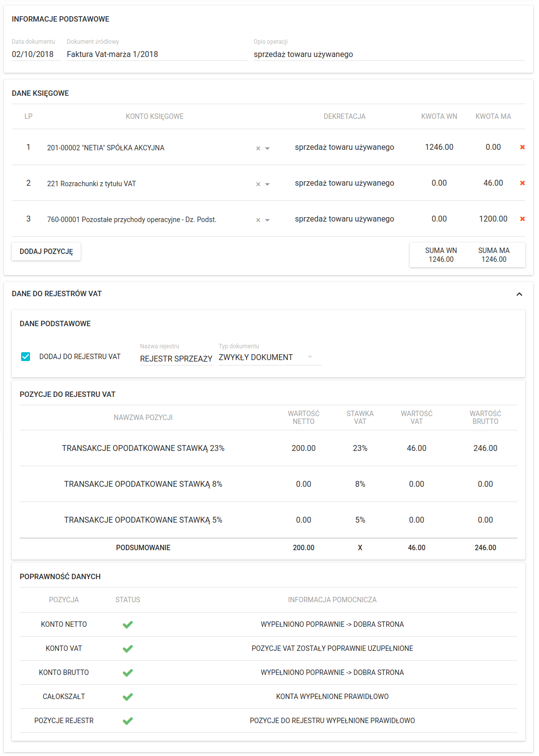The image size is (539, 756).
Task: Click the Pozycje VAT zostały poprawnie uzupełnione message
Action: pos(332,648)
